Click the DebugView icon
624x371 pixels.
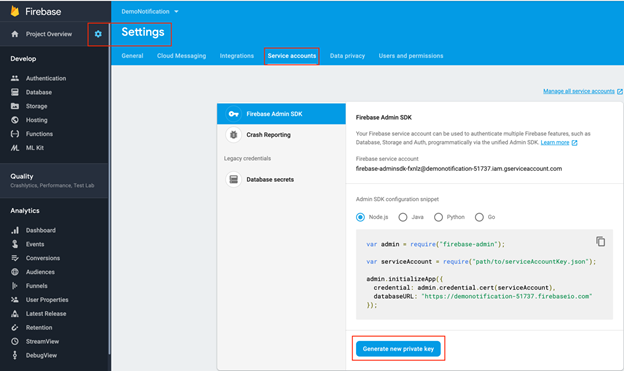point(15,355)
